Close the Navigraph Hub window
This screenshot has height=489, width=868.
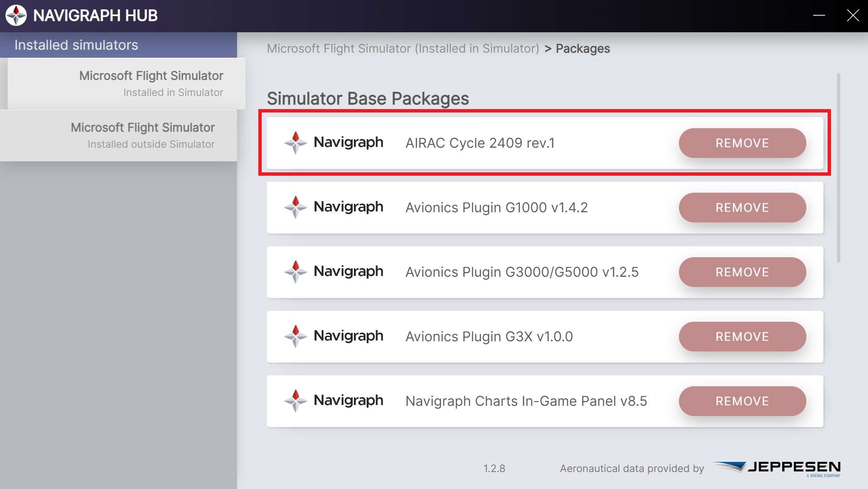853,15
